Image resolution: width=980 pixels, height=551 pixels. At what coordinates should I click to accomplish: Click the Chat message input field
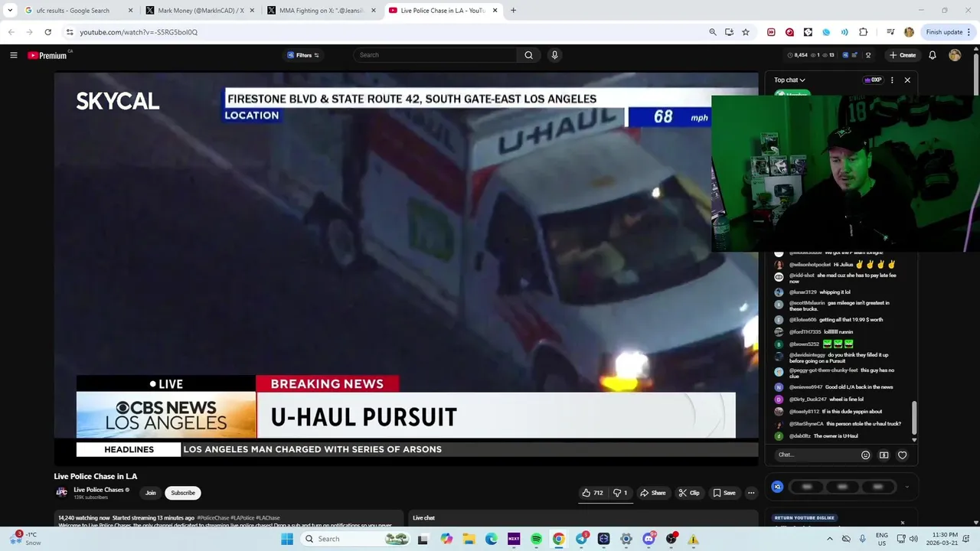(x=815, y=455)
